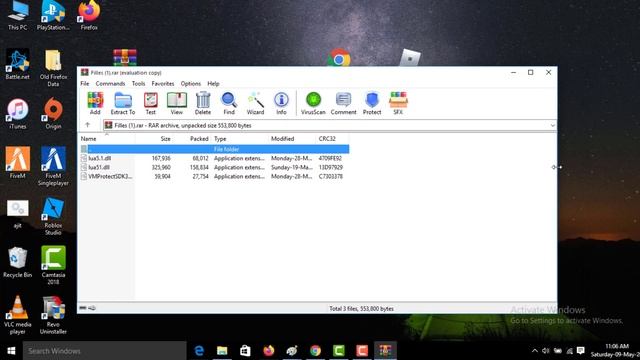Screen dimensions: 640x360
Task: Click the Roblox Studio shortcut
Action: click(x=53, y=216)
